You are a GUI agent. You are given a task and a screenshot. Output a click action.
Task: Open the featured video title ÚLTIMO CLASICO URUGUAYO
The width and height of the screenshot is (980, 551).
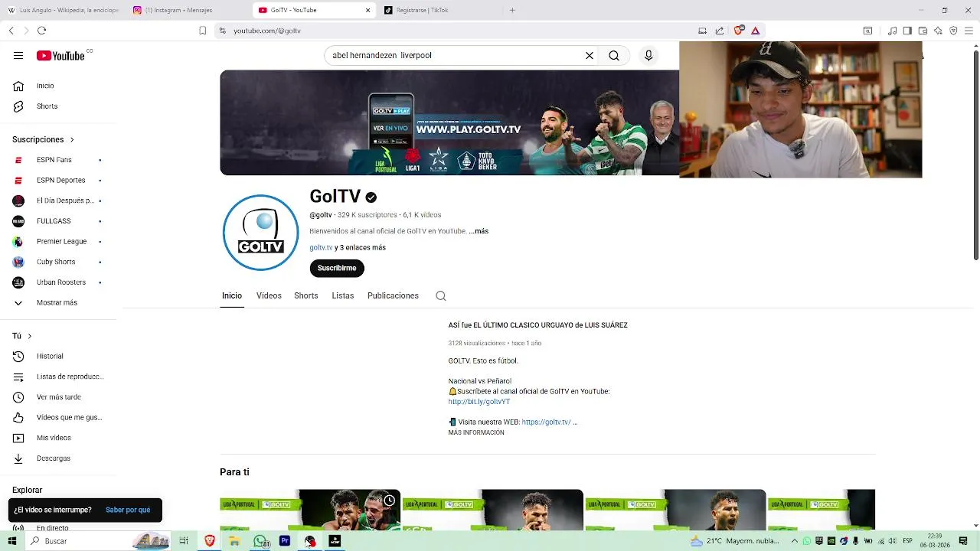537,325
